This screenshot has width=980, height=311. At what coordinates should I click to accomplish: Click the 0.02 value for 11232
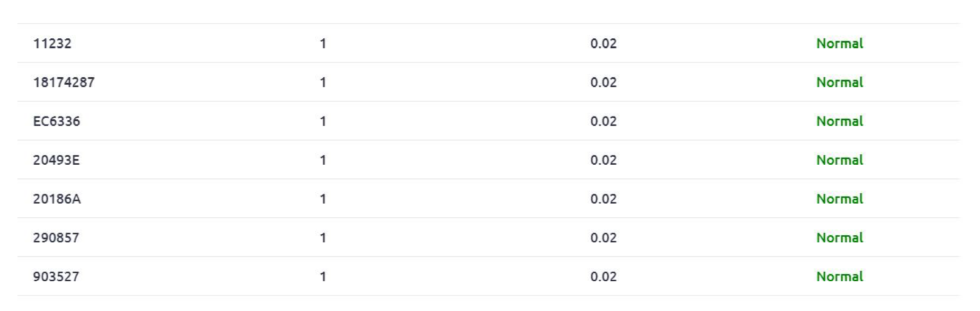tap(603, 44)
